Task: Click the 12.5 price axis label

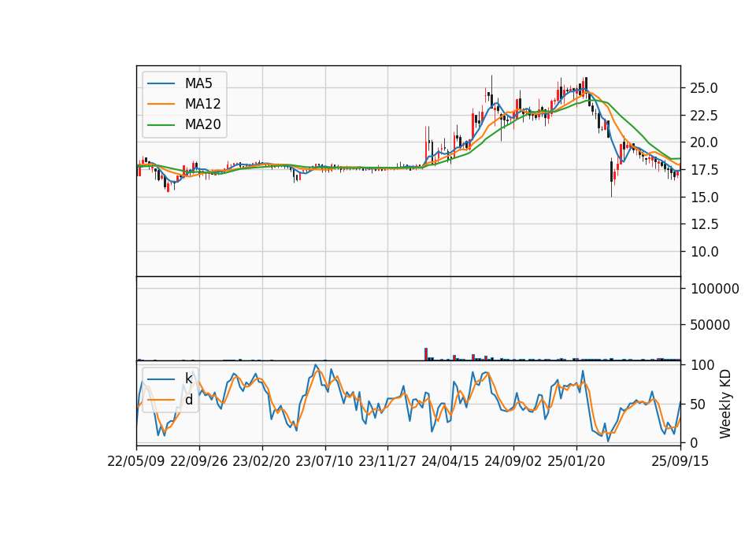Action: pos(704,224)
